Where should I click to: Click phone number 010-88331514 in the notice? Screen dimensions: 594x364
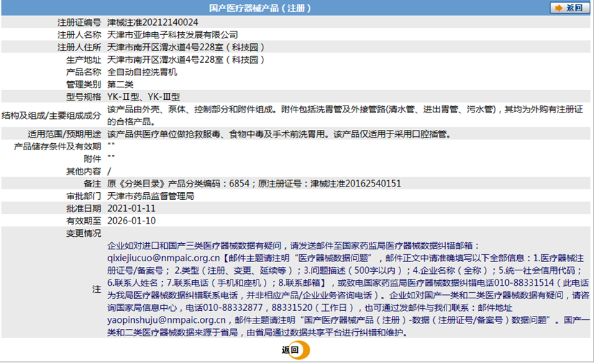click(525, 283)
